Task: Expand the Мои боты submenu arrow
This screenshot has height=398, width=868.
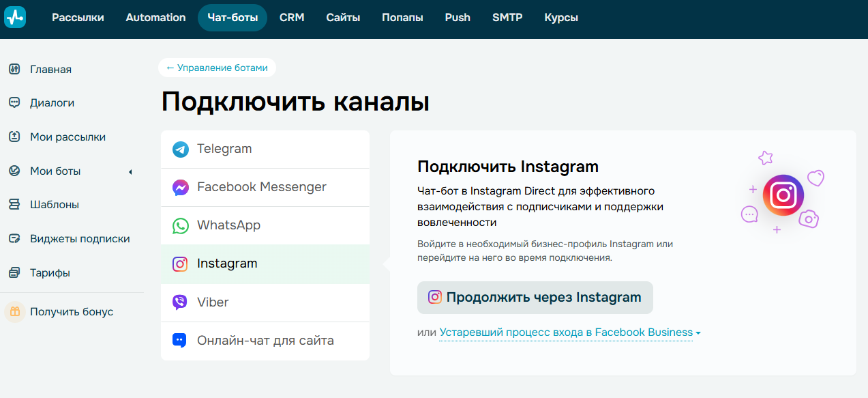Action: (x=130, y=171)
